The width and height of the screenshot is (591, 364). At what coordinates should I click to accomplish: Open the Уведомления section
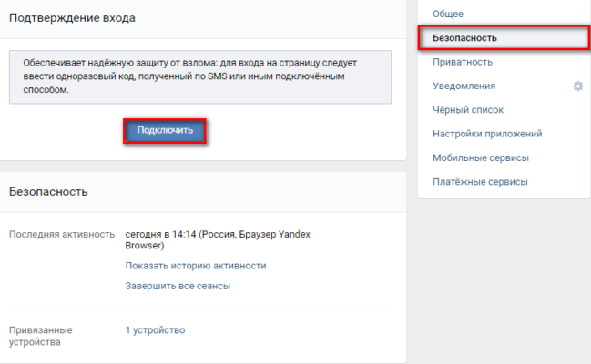click(x=464, y=86)
